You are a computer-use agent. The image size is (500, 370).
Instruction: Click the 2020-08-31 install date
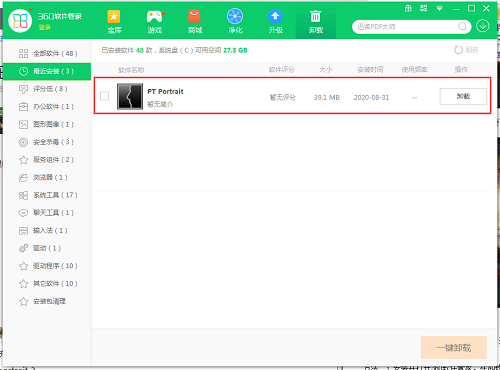371,97
